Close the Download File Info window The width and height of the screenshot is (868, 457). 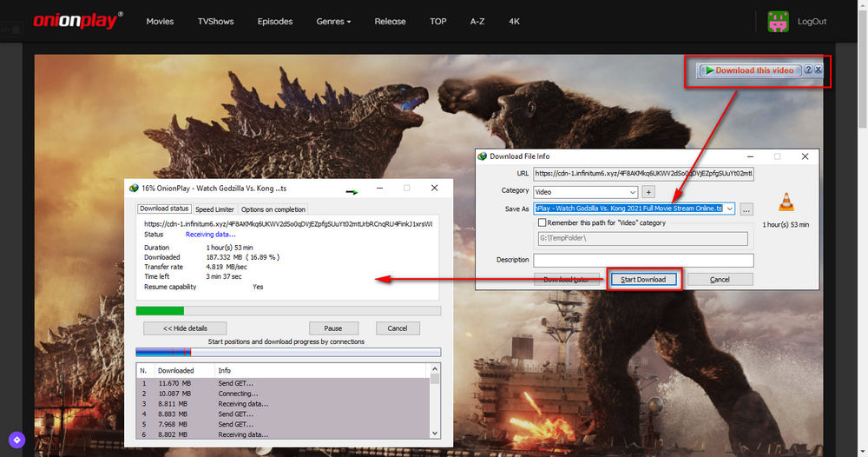(x=805, y=156)
